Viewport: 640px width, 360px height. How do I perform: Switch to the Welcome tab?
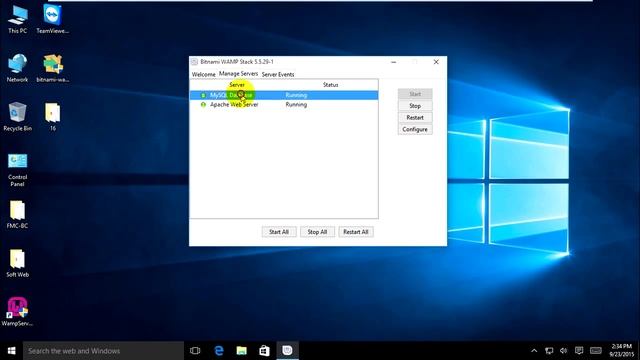[204, 74]
